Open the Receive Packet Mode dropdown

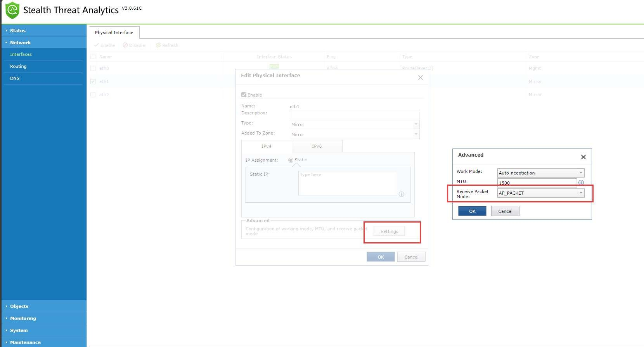[x=541, y=193]
